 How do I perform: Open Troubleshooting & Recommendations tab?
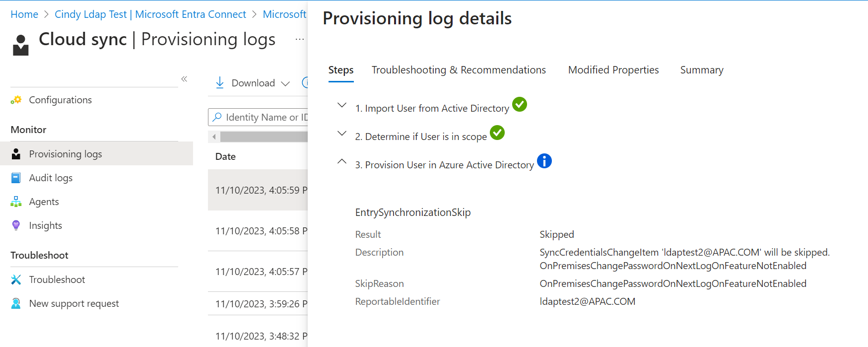(x=459, y=70)
